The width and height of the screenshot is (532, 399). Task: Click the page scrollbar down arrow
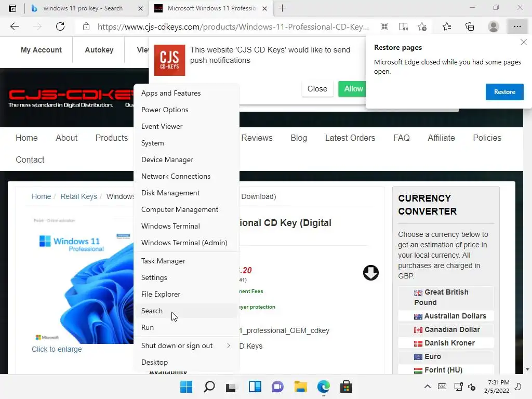[x=527, y=369]
